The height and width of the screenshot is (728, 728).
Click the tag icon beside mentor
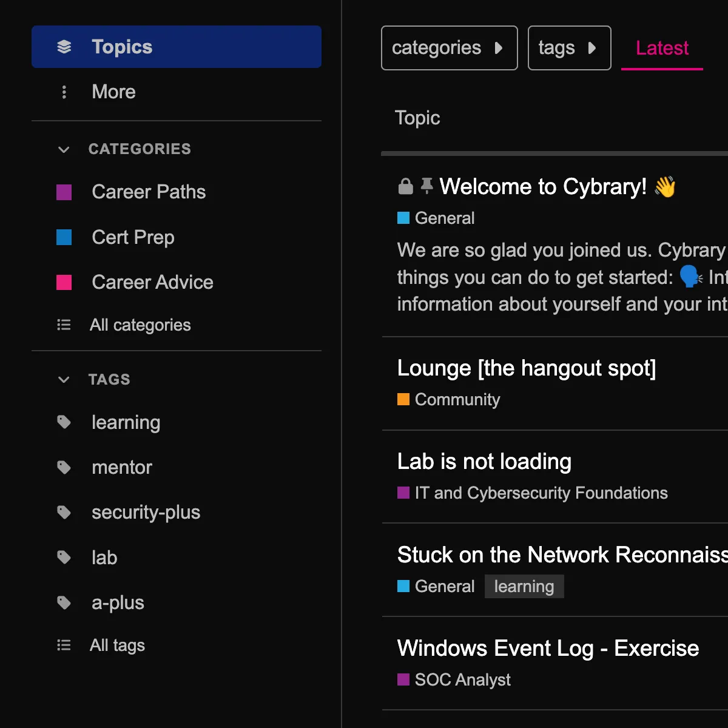pyautogui.click(x=64, y=467)
